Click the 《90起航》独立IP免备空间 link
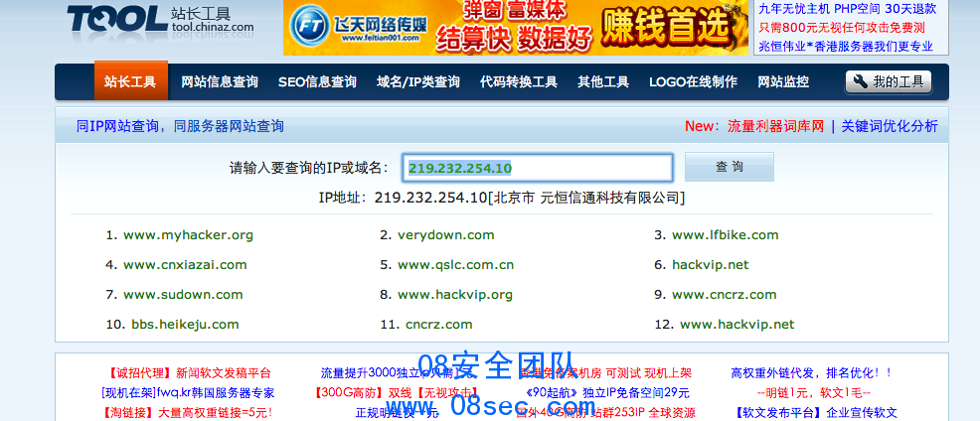 (607, 393)
